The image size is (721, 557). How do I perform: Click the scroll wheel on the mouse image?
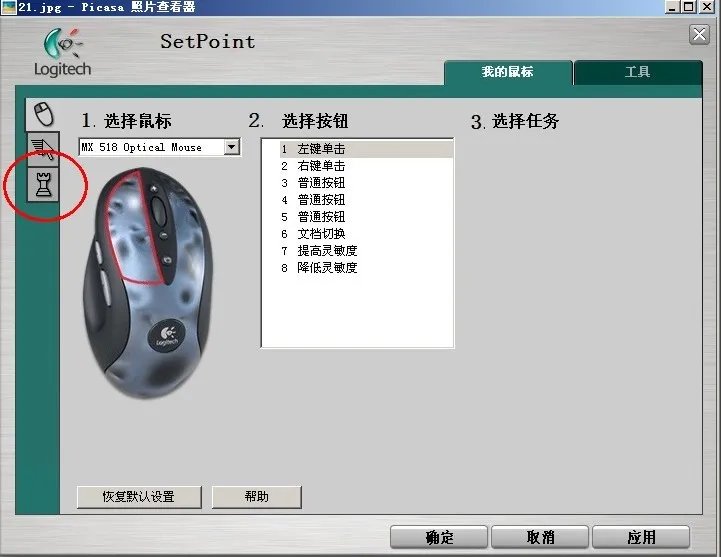[x=159, y=211]
